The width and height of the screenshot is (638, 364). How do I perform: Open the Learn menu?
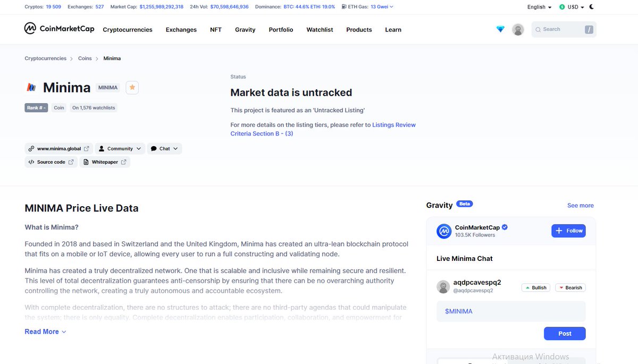(x=393, y=30)
